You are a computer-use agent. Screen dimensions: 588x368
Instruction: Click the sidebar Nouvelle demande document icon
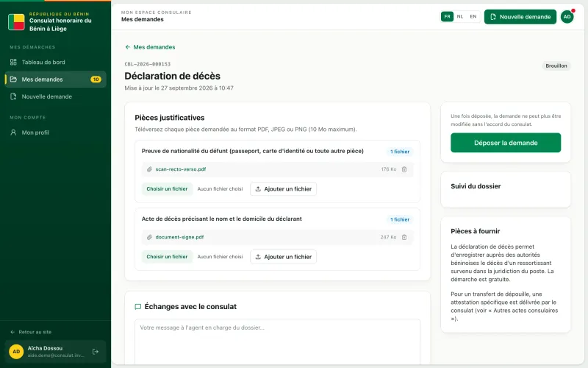(x=13, y=96)
